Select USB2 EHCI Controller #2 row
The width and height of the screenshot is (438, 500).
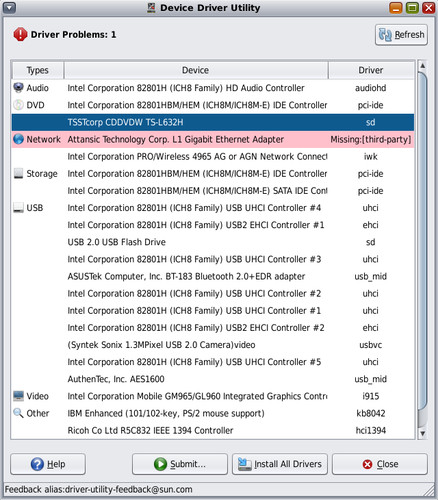point(213,328)
